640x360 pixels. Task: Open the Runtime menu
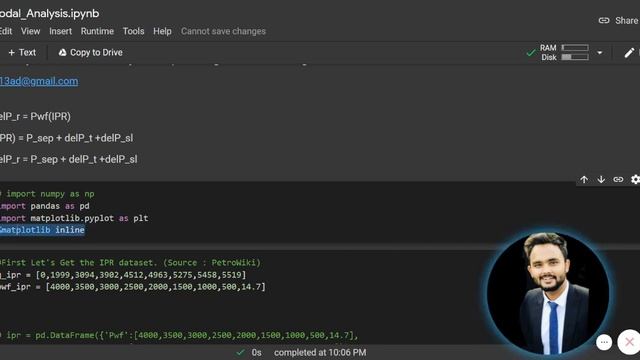pos(97,31)
